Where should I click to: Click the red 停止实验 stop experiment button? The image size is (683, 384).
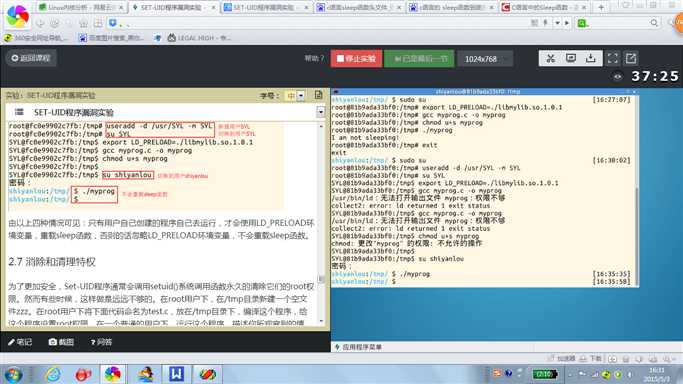356,58
